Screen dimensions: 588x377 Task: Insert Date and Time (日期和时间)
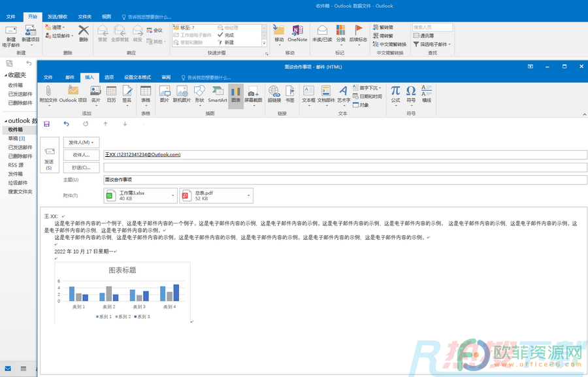point(367,97)
